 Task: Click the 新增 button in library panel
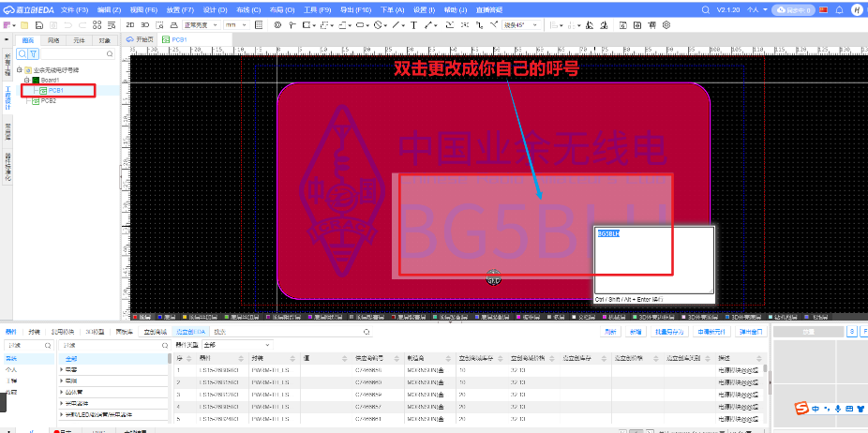tap(634, 332)
